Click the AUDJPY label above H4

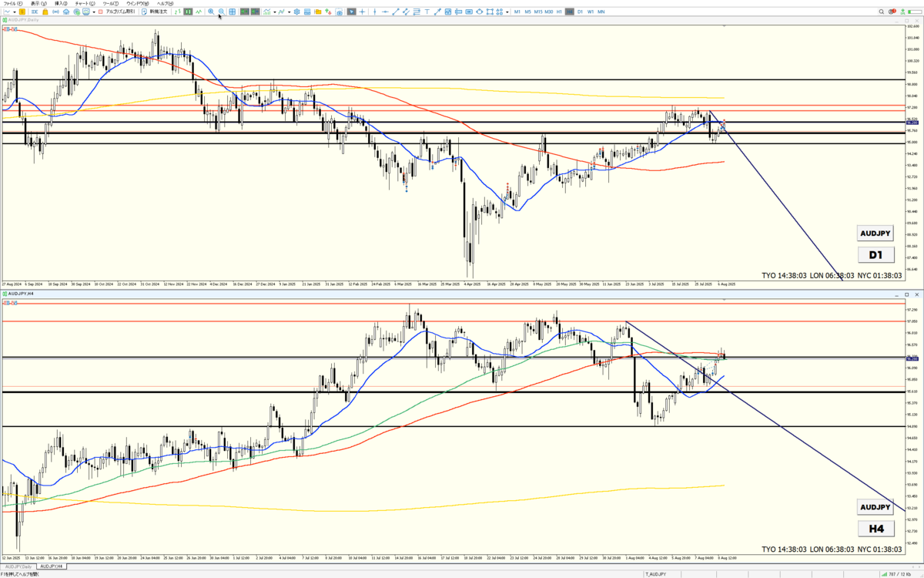(875, 507)
